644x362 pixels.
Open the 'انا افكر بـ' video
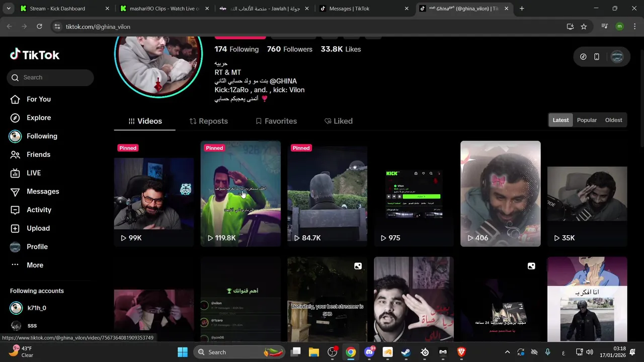(x=587, y=300)
